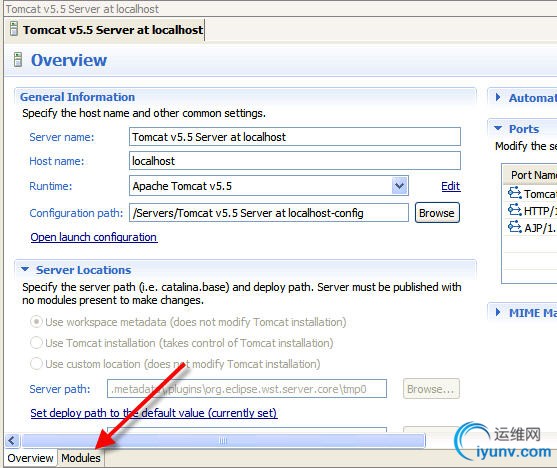Click the Configuration path text field
Image resolution: width=557 pixels, height=468 pixels.
pyautogui.click(x=269, y=213)
